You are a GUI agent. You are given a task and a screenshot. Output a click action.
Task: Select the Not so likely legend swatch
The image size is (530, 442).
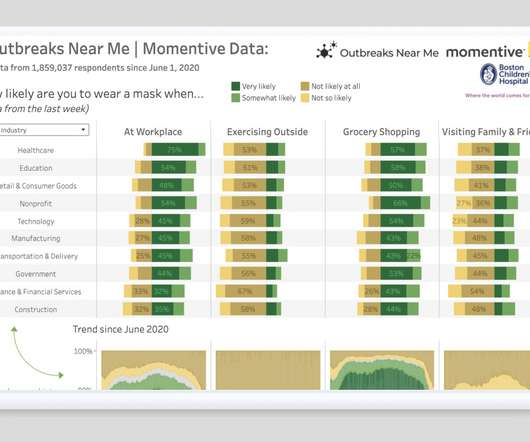tap(305, 98)
